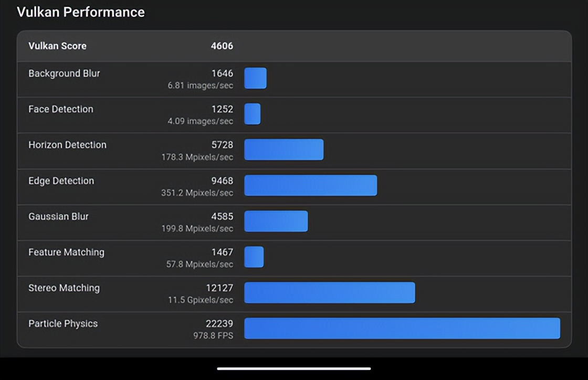Click the Horizon Detection result bar
588x380 pixels.
click(x=283, y=150)
